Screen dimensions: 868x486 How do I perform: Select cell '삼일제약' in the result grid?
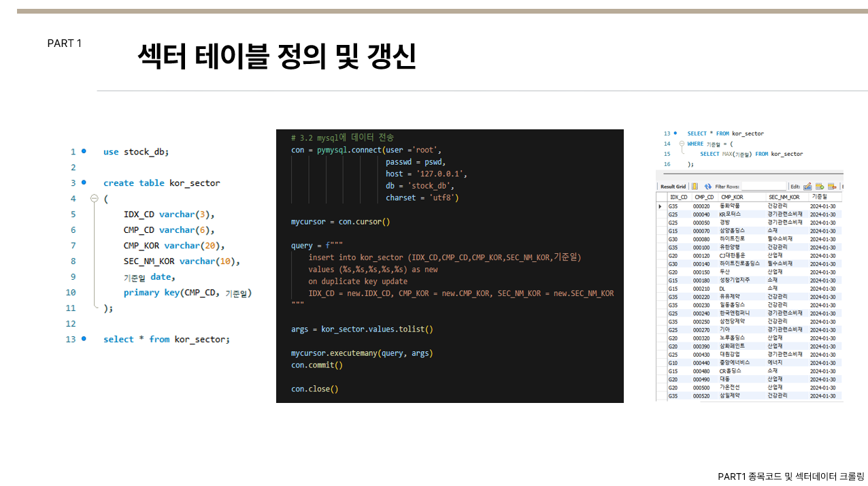[730, 395]
